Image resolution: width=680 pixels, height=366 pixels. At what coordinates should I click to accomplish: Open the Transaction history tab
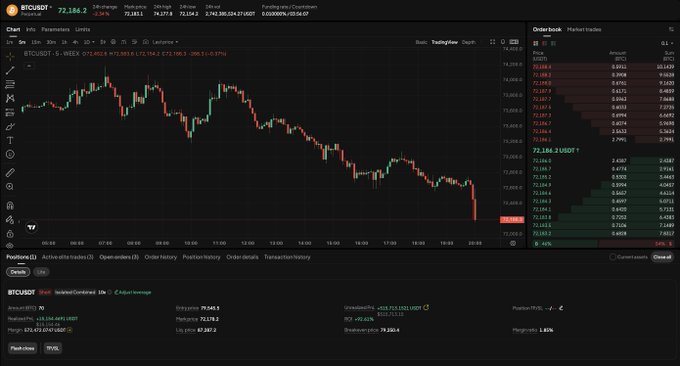tap(287, 257)
